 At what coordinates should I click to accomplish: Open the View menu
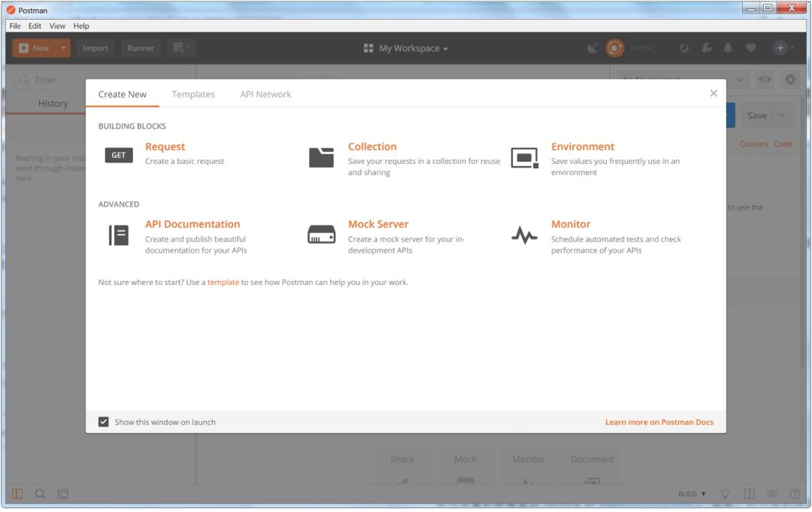pyautogui.click(x=57, y=26)
